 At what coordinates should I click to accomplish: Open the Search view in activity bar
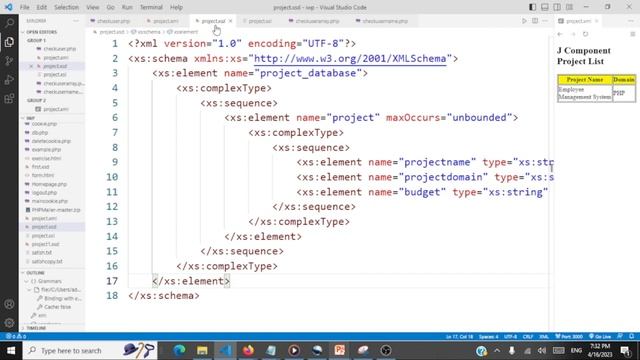[9, 23]
